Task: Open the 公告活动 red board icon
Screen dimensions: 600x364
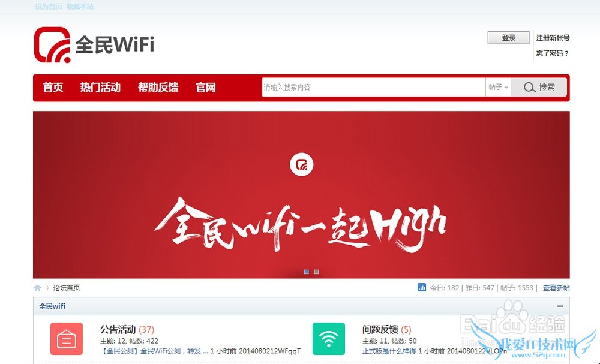Action: coord(67,339)
